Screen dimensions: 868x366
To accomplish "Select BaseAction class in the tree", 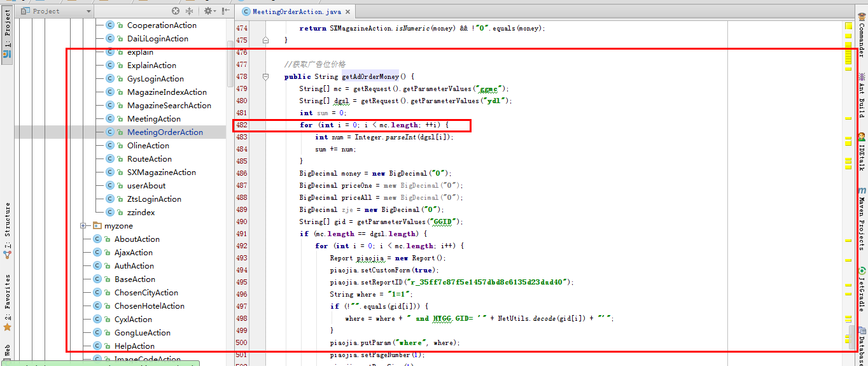I will [134, 279].
